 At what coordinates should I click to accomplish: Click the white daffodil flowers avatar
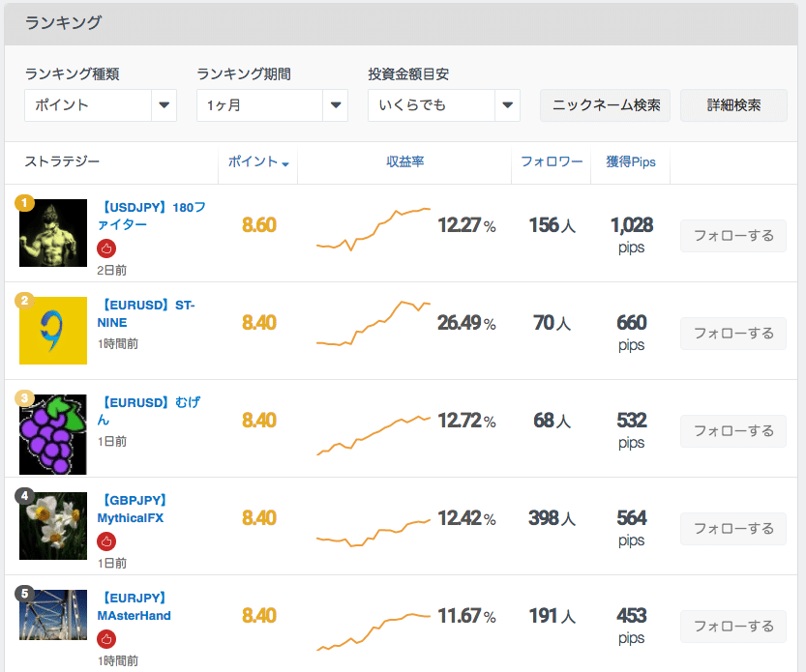53,526
